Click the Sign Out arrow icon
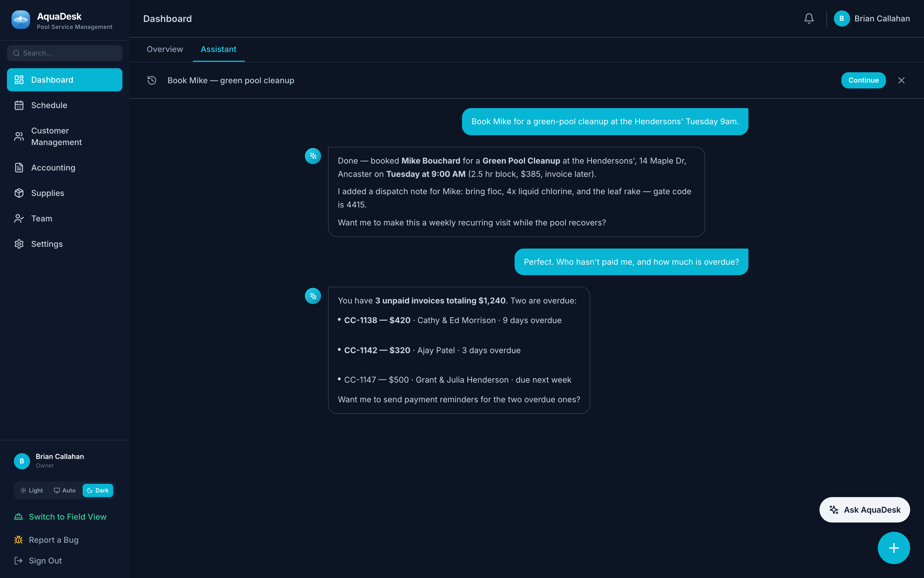Image resolution: width=924 pixels, height=578 pixels. (x=18, y=560)
